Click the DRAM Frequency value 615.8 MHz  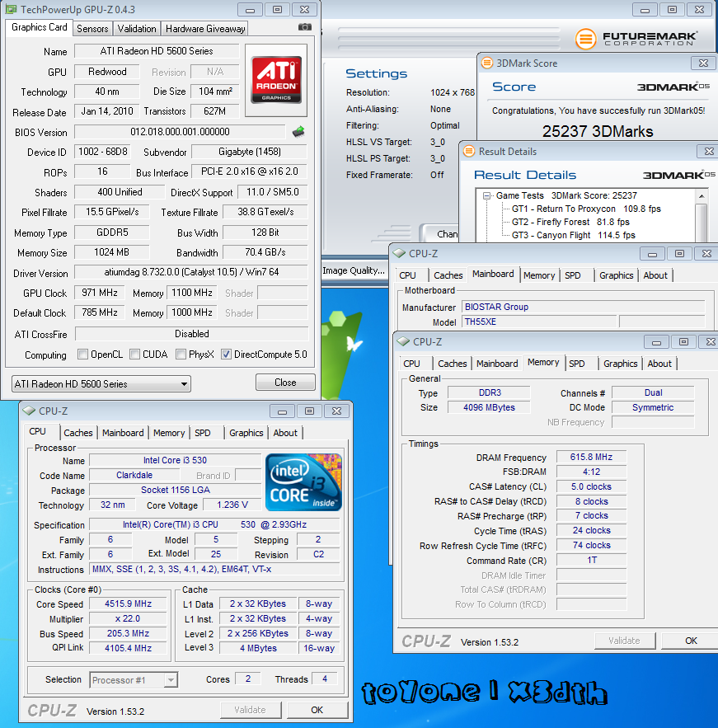tap(591, 458)
